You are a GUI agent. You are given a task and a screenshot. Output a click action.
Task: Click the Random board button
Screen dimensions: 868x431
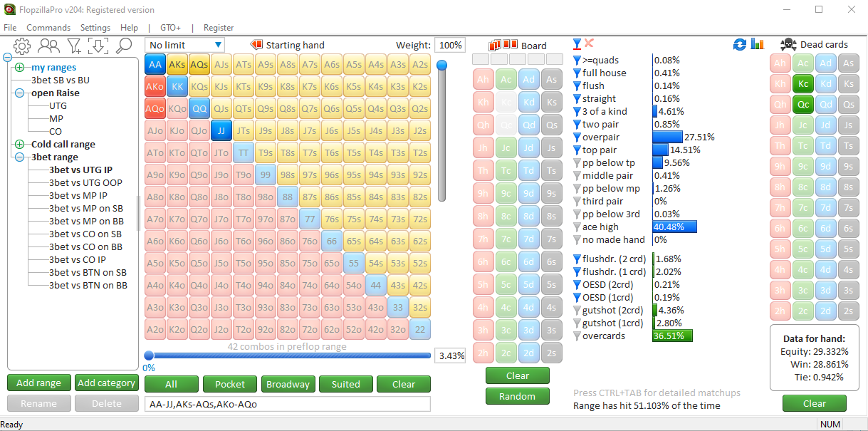[x=518, y=396]
